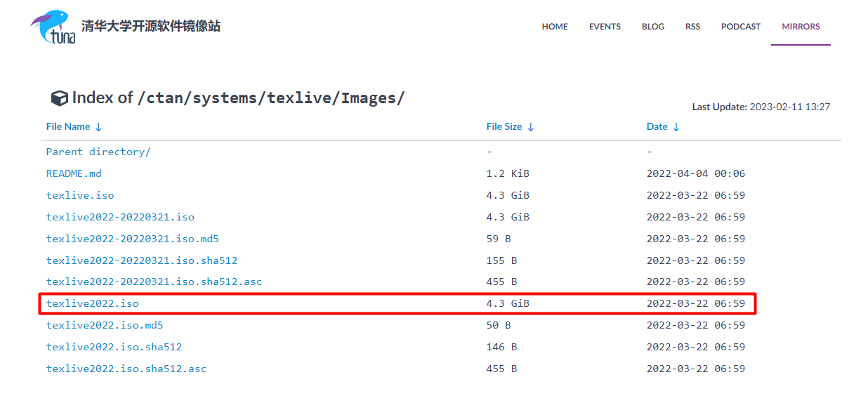The width and height of the screenshot is (868, 403).
Task: Click the Index of path heading
Action: click(239, 98)
